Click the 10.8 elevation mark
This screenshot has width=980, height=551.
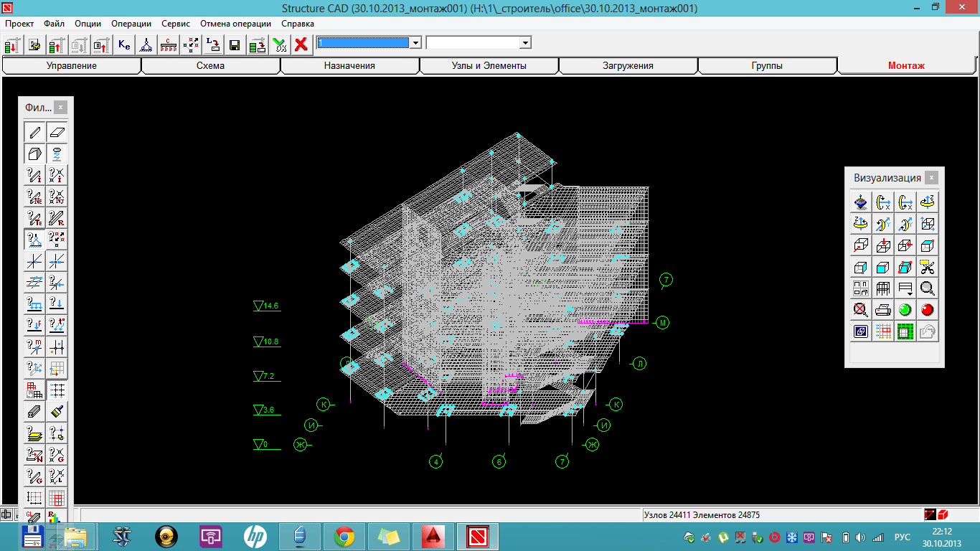pos(266,342)
